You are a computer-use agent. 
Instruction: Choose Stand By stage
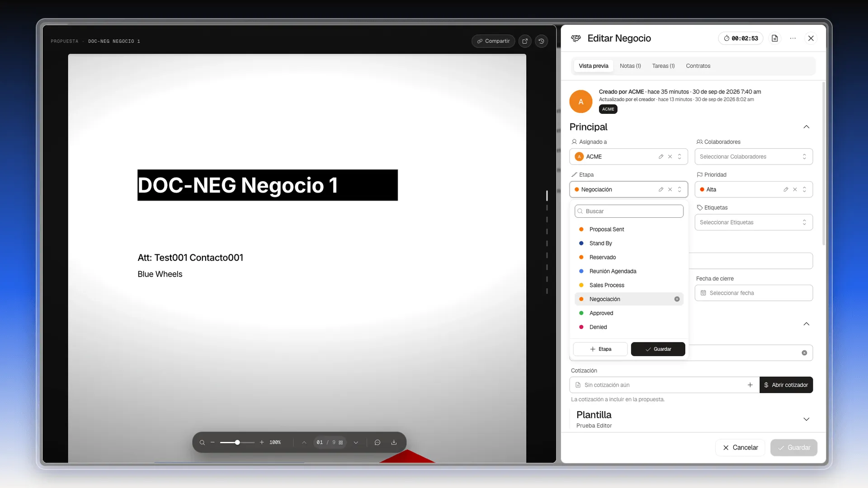[629, 244]
